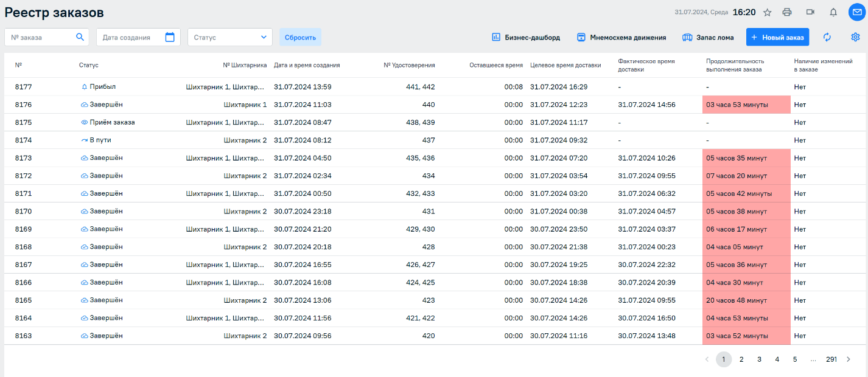Click remaining time 00:08

coord(514,87)
